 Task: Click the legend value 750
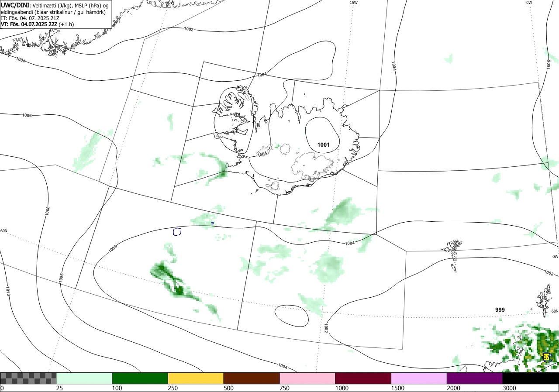[284, 388]
